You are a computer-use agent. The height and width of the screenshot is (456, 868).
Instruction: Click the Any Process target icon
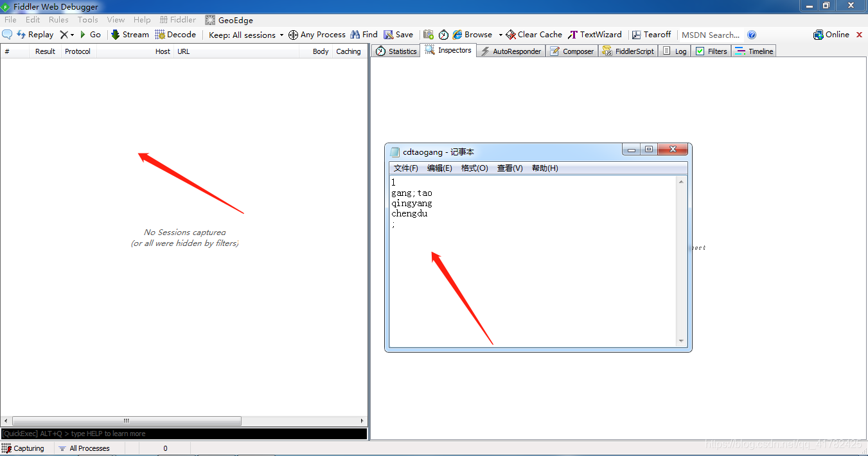point(293,35)
